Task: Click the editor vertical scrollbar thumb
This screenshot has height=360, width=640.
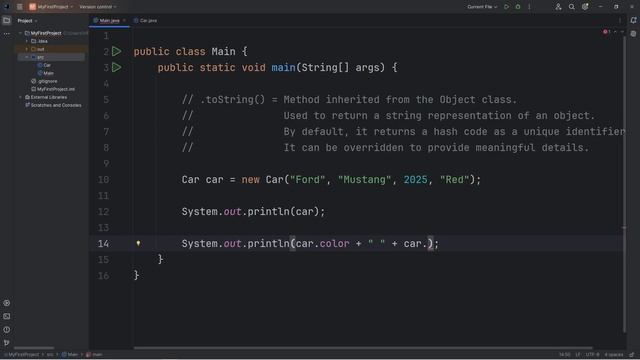Action: 624,184
